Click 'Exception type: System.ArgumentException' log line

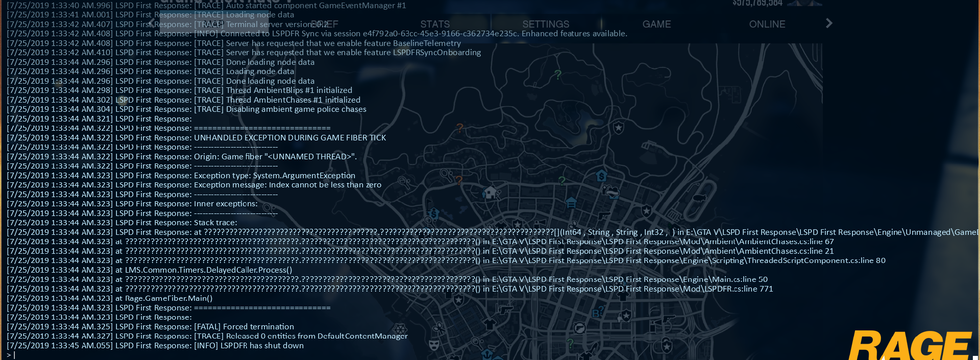click(181, 176)
